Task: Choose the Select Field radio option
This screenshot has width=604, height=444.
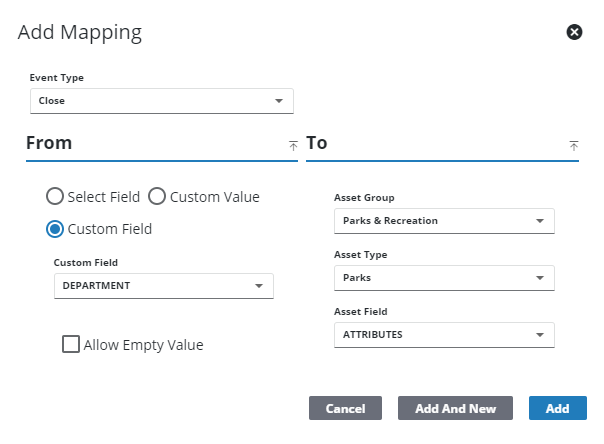Action: click(x=55, y=197)
